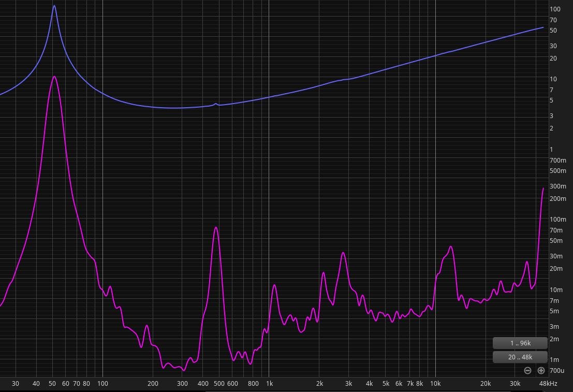Click the 5 label on the vertical scale
Screen dimensions: 573x392
coord(551,100)
